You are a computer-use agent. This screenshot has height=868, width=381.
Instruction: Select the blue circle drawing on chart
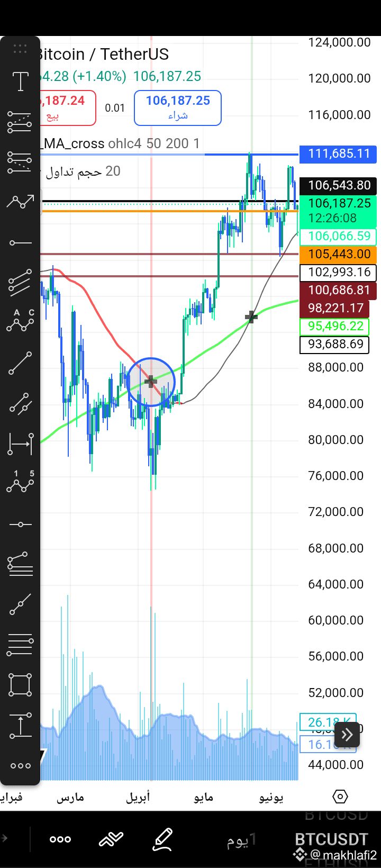coord(151,382)
